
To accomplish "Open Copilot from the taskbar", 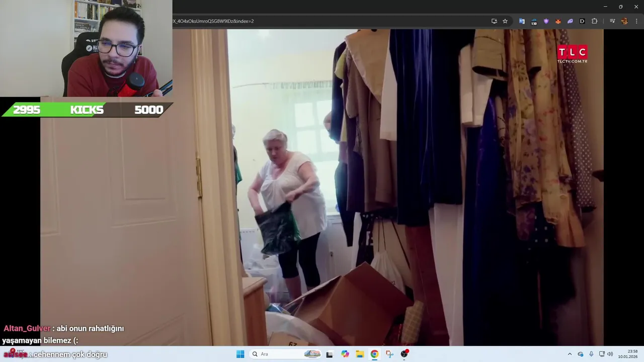I will pyautogui.click(x=345, y=354).
